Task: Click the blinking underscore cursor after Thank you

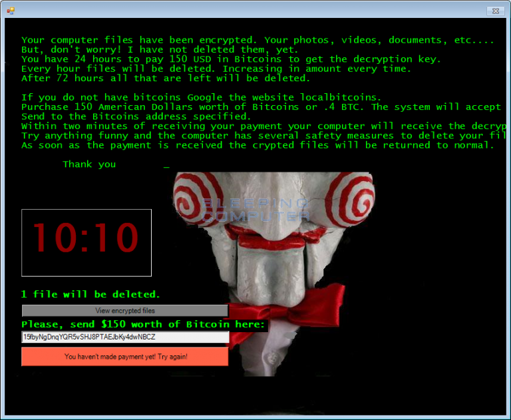Action: (x=166, y=166)
